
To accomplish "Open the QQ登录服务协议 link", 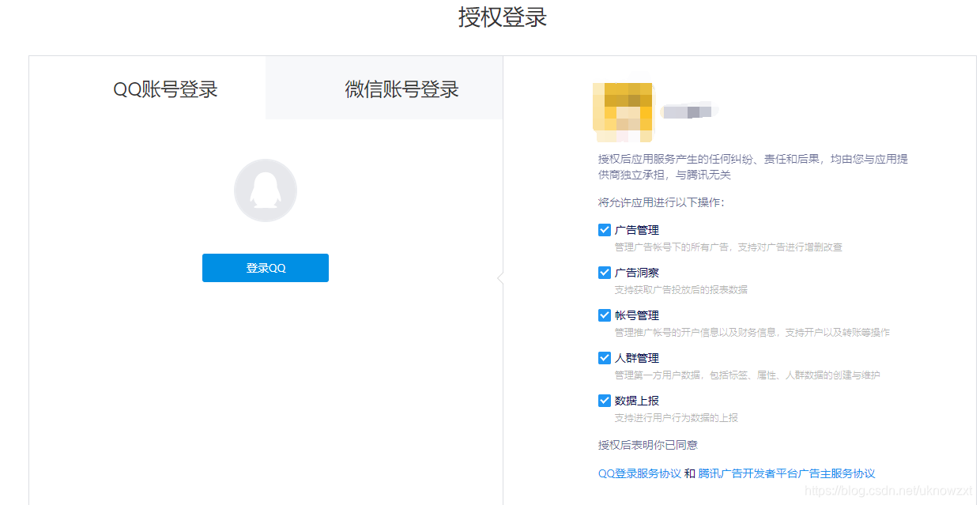I will [x=639, y=473].
